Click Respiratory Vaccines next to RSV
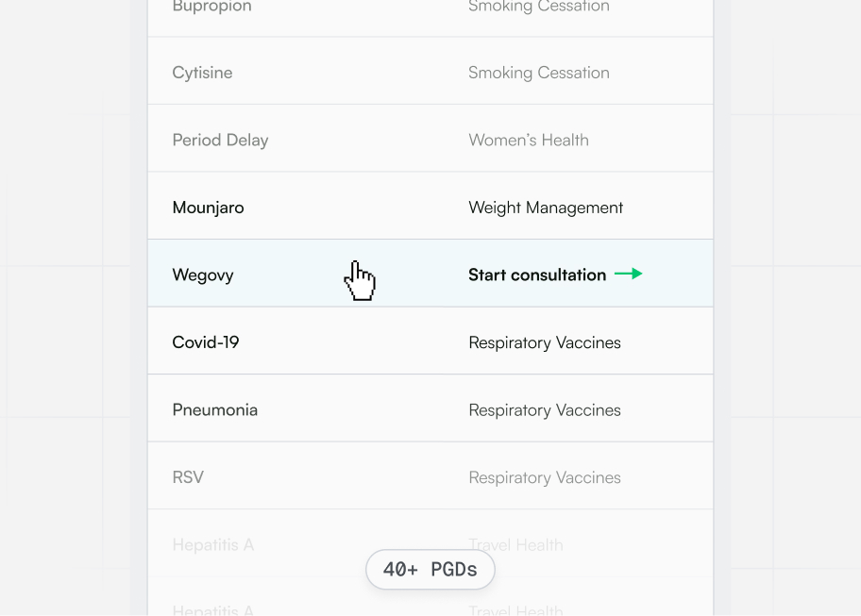Screen dimensions: 861x616 545,477
